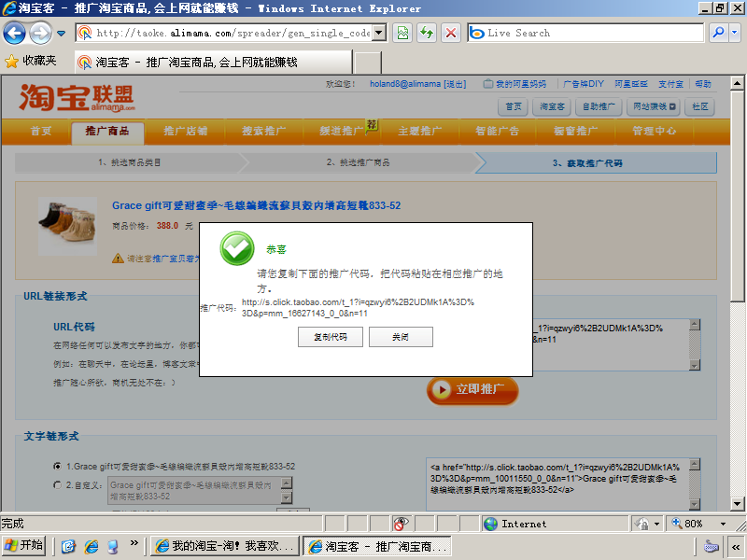Click the 社区 pill button
Image resolution: width=747 pixels, height=560 pixels.
coord(699,106)
